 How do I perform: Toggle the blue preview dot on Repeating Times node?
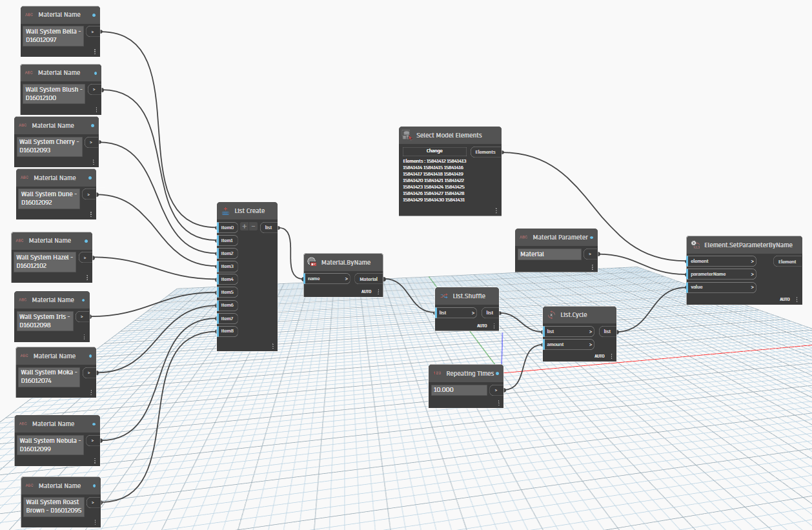tap(498, 373)
